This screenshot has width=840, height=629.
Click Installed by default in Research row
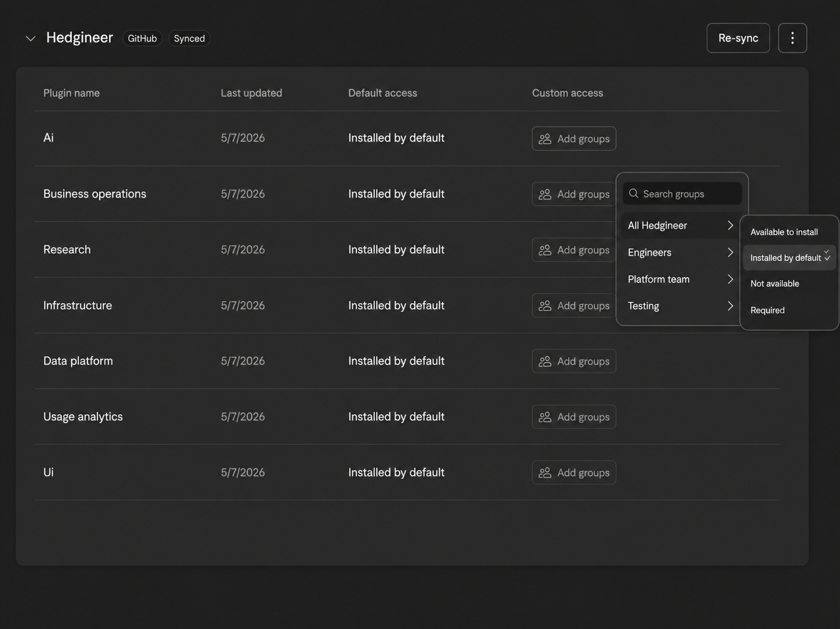pyautogui.click(x=396, y=249)
